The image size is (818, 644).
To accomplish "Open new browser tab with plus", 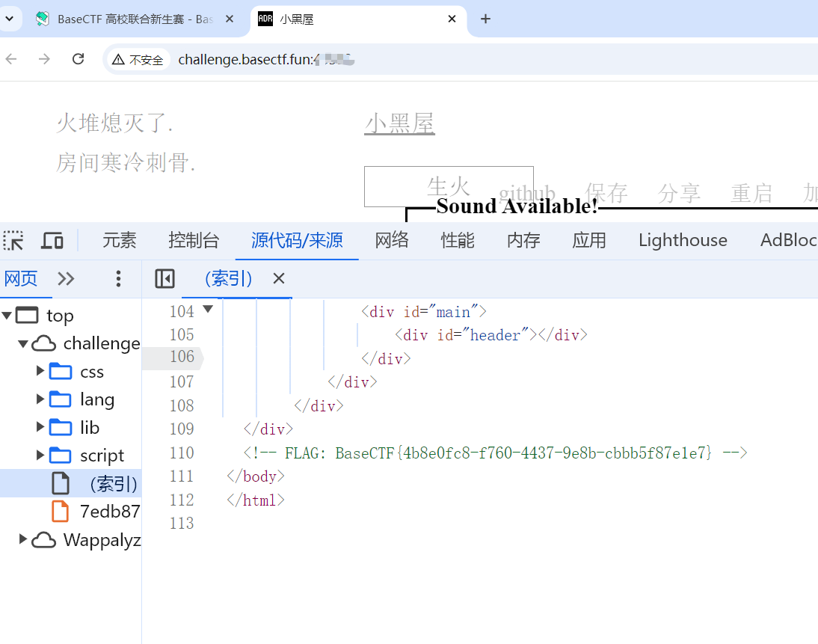I will [x=485, y=19].
